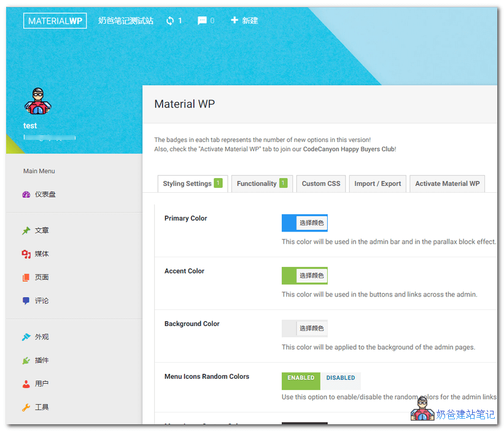Open the Activate Material WP tab
The height and width of the screenshot is (431, 504).
[x=447, y=183]
